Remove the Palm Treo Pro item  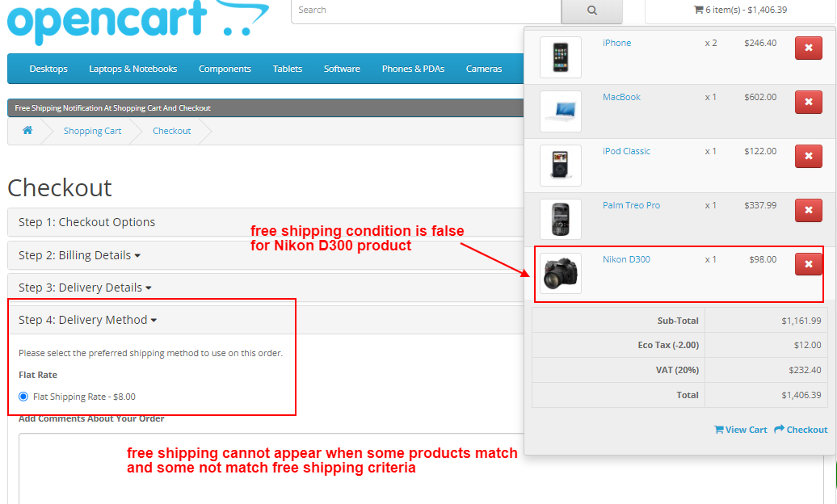point(808,210)
